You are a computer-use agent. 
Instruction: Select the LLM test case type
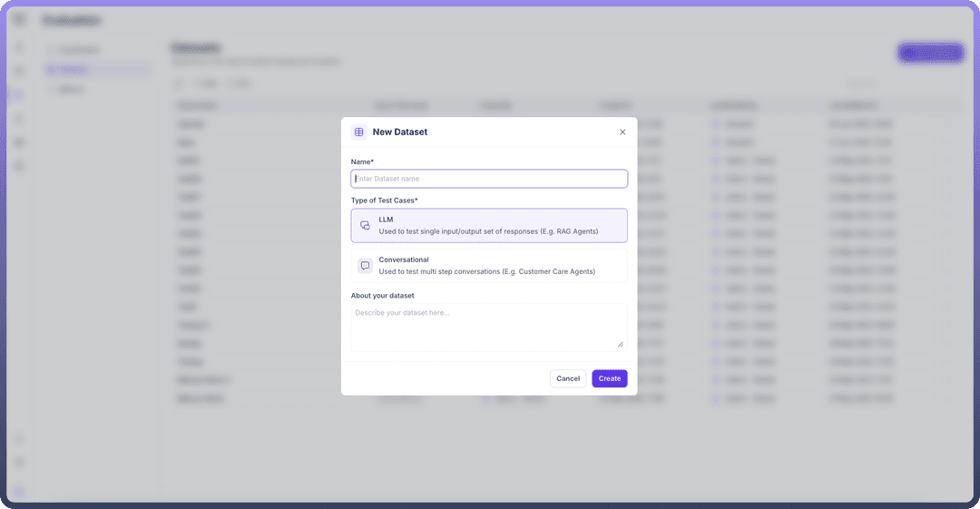click(x=489, y=226)
